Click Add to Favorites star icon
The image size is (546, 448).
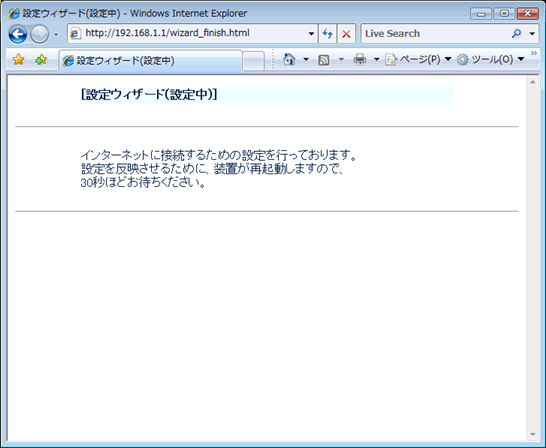pos(41,60)
